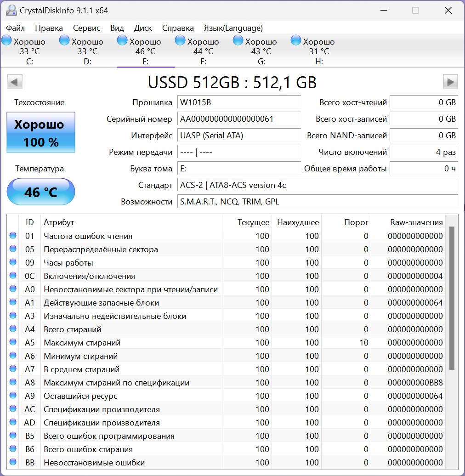Open the Язык(Language) menu
This screenshot has width=465, height=476.
(x=233, y=28)
